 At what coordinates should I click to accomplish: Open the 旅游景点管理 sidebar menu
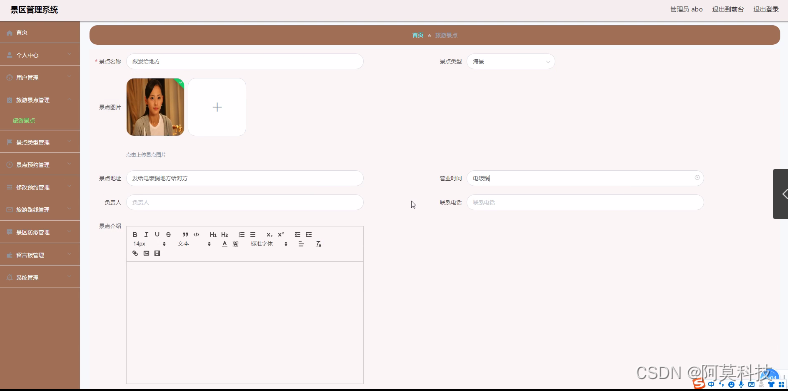pos(40,100)
